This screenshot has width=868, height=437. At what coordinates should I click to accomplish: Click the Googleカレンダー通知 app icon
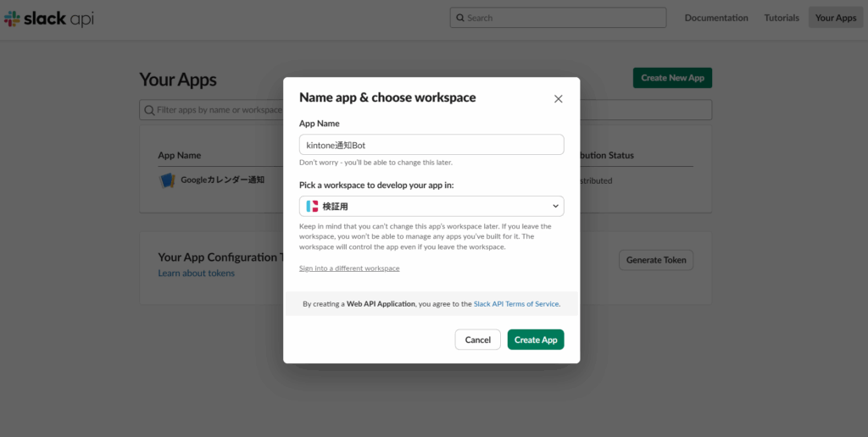coord(167,180)
